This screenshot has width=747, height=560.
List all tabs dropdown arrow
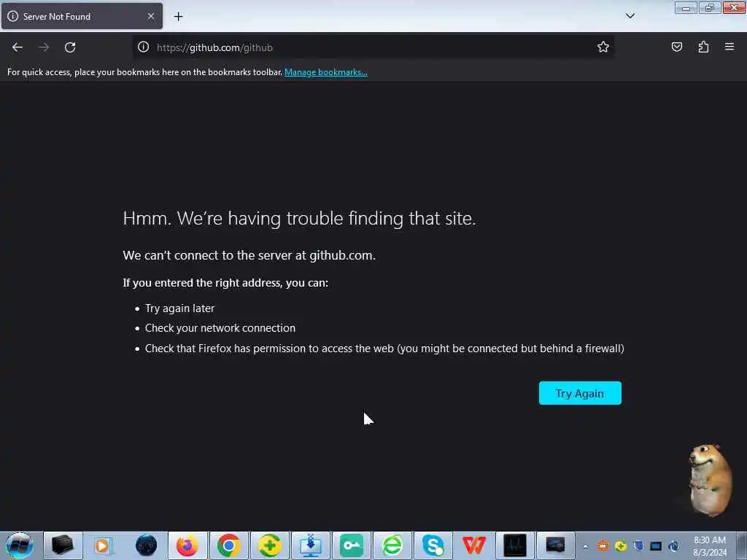coord(630,16)
